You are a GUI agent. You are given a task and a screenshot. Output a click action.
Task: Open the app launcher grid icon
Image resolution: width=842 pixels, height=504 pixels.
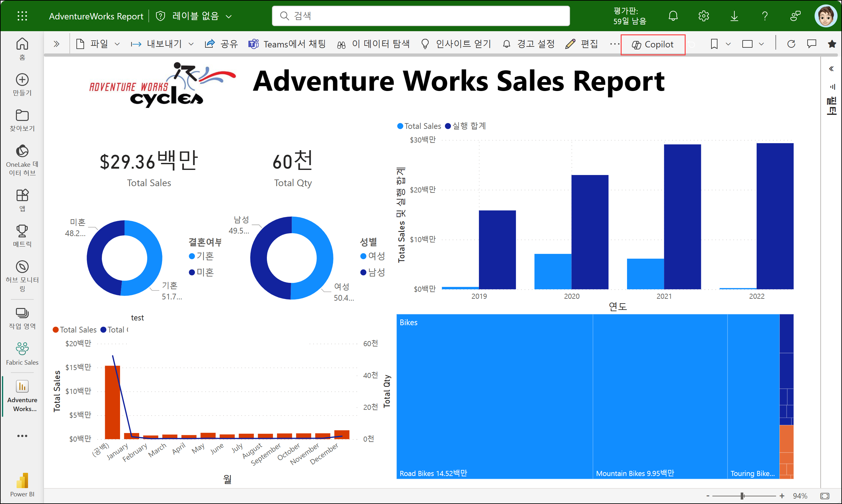pos(22,16)
